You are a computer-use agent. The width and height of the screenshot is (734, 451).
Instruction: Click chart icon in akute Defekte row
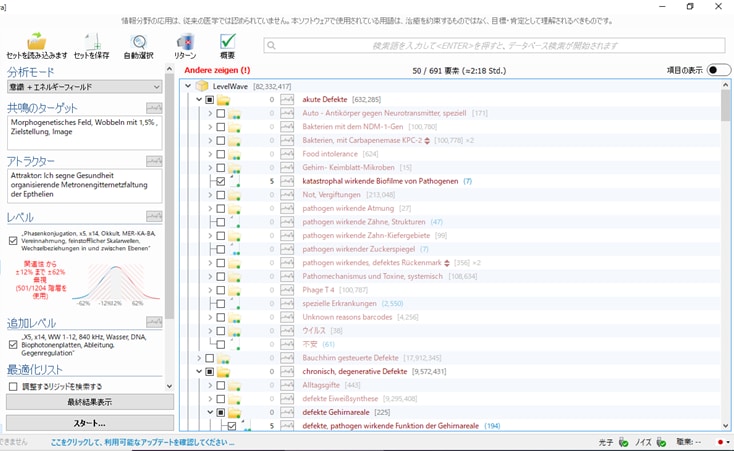[287, 99]
